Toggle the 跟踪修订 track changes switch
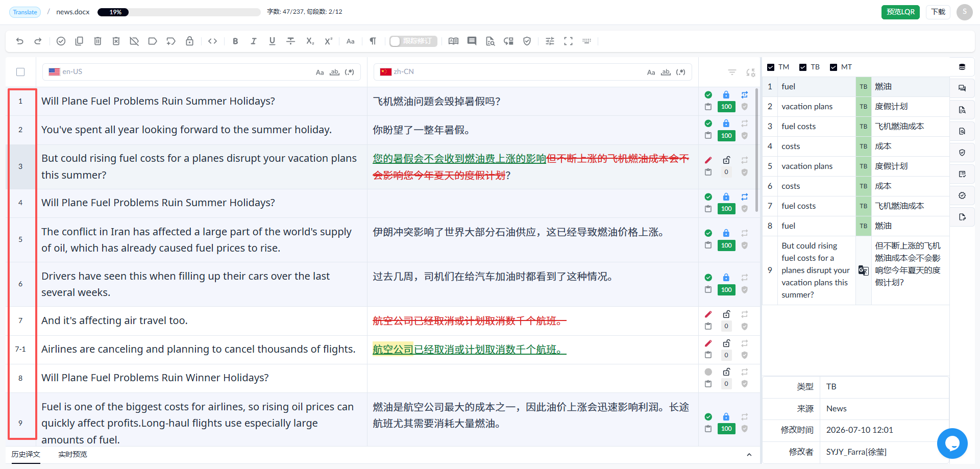 413,41
